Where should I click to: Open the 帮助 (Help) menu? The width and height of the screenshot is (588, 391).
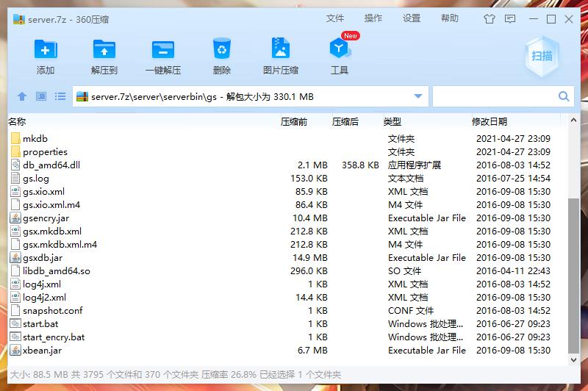tap(450, 18)
